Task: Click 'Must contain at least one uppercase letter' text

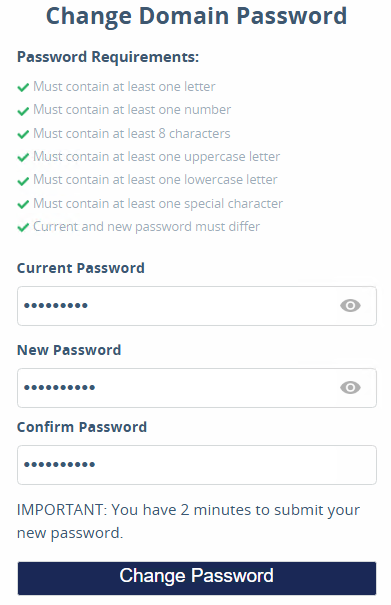Action: [x=156, y=157]
